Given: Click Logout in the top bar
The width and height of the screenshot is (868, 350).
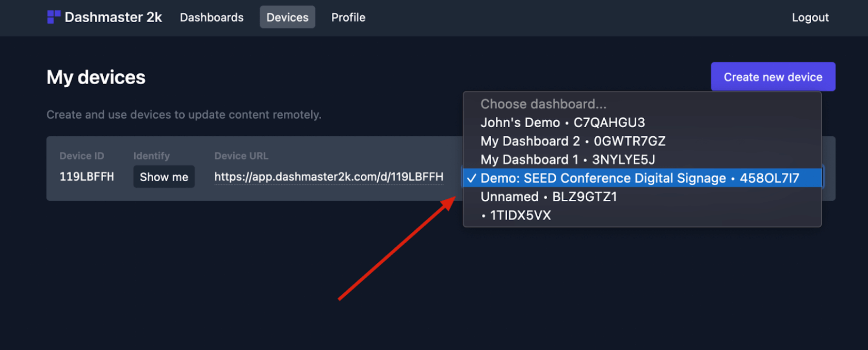Looking at the screenshot, I should click(x=809, y=17).
